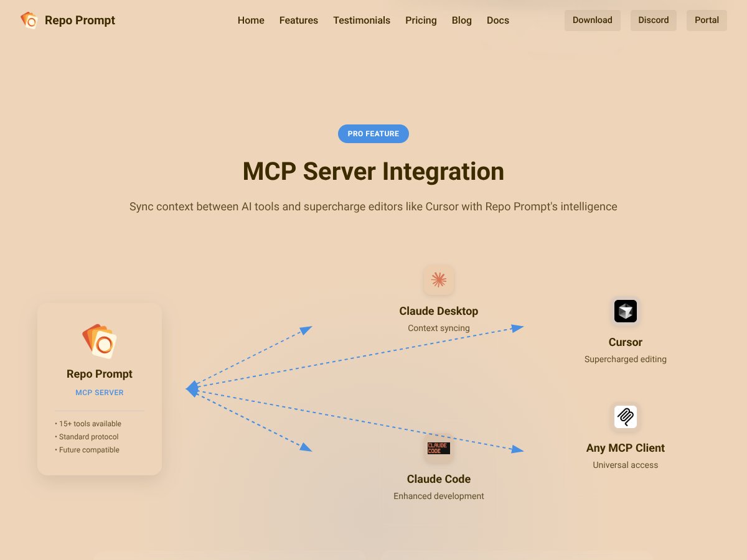Open the Claude Desktop starburst logo

click(438, 280)
